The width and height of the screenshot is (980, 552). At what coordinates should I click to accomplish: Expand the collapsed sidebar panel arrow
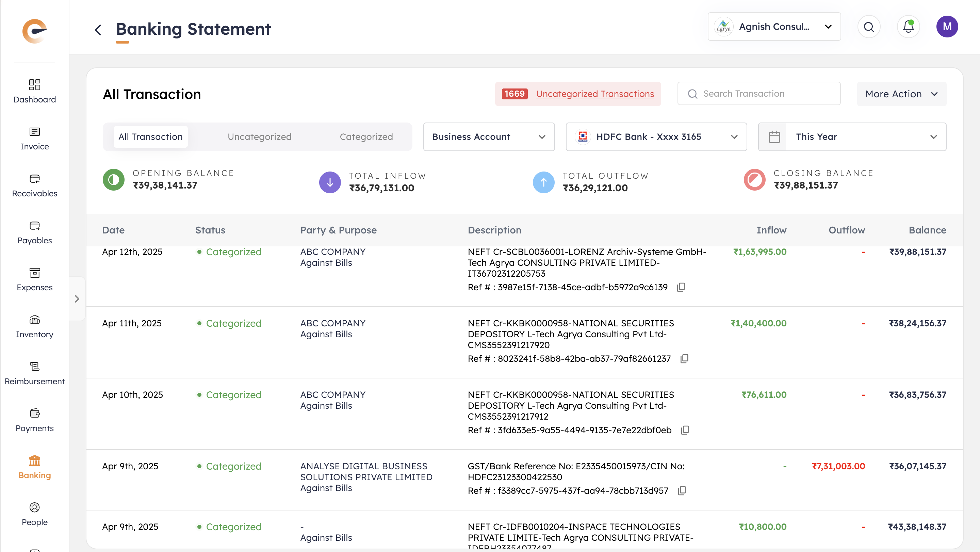(x=77, y=299)
